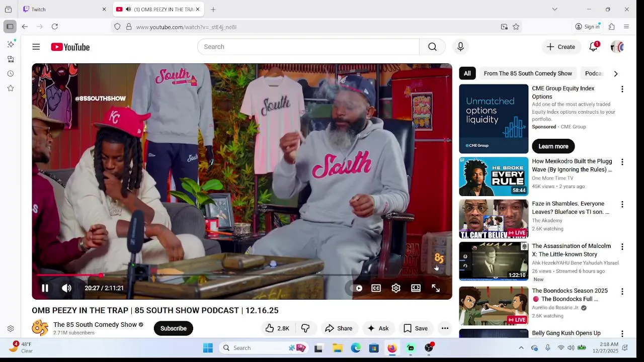Run the search magnifier button
The height and width of the screenshot is (362, 644).
[432, 47]
